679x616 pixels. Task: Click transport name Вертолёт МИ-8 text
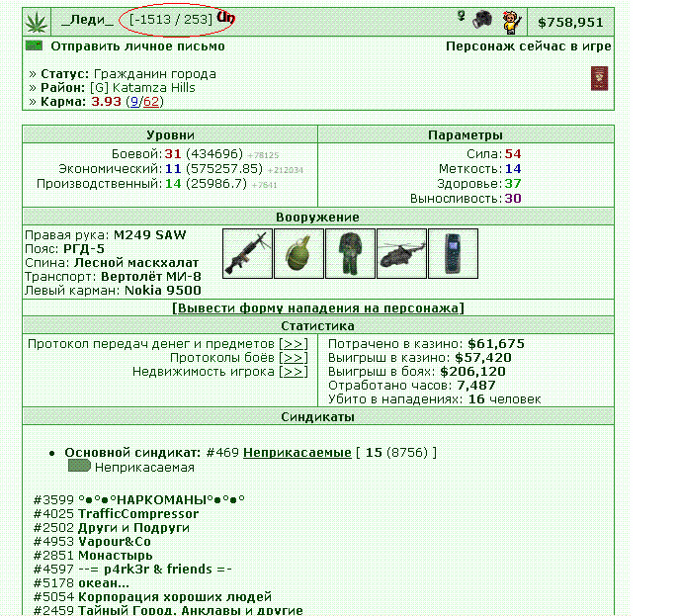(x=150, y=277)
